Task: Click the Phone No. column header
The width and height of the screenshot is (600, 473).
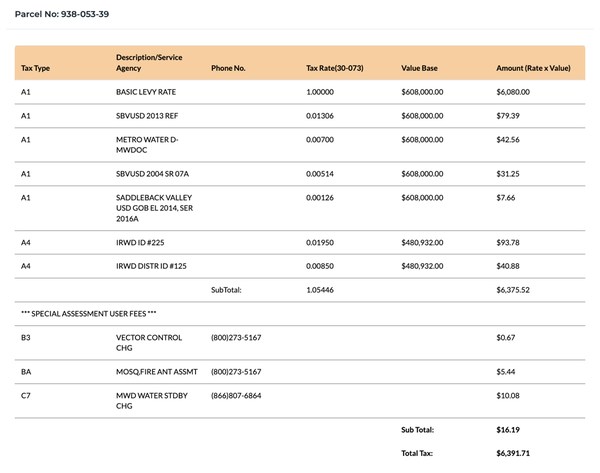Action: [228, 68]
